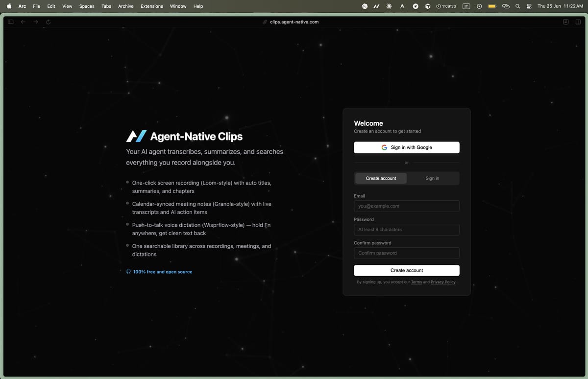Image resolution: width=588 pixels, height=379 pixels.
Task: Switch the IT input source
Action: pos(466,6)
